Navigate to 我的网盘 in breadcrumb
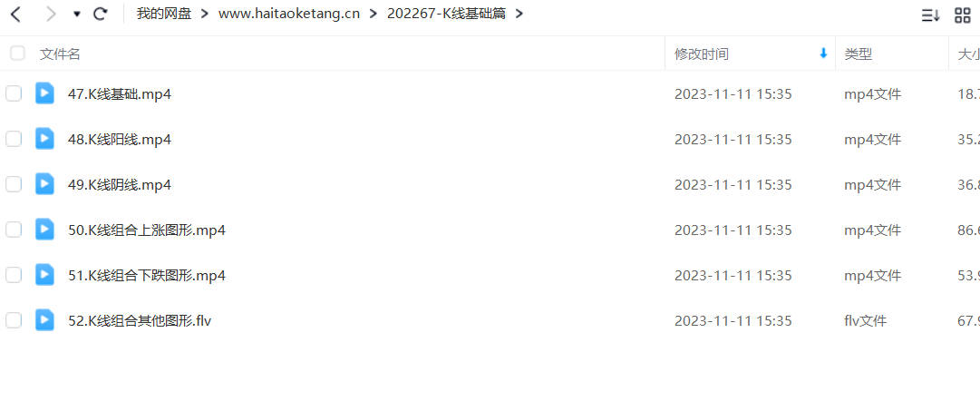The height and width of the screenshot is (411, 980). [164, 14]
